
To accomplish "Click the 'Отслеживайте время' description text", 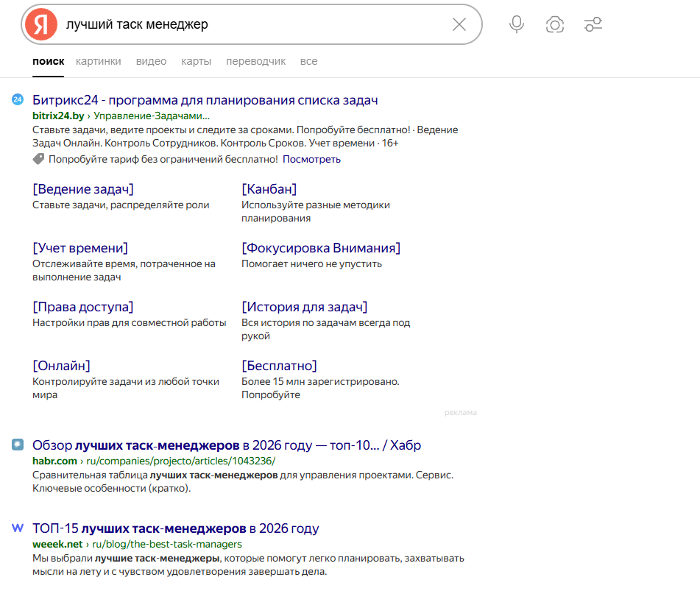I will [124, 271].
